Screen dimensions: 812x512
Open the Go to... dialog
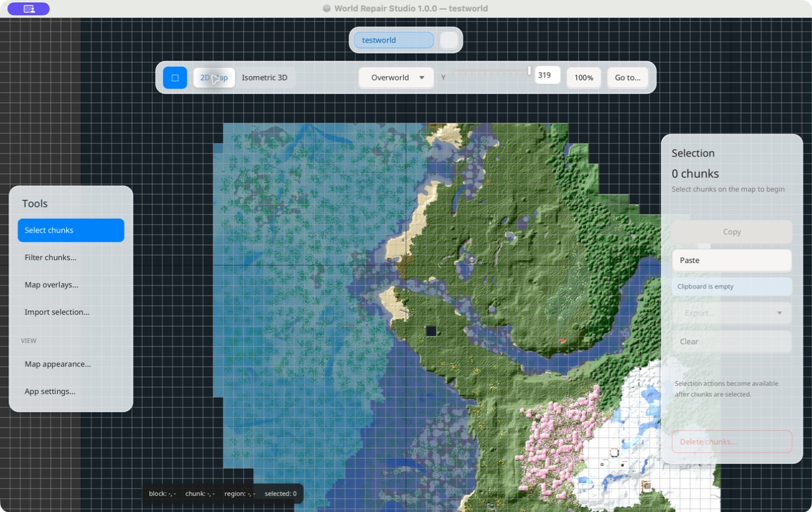point(627,77)
